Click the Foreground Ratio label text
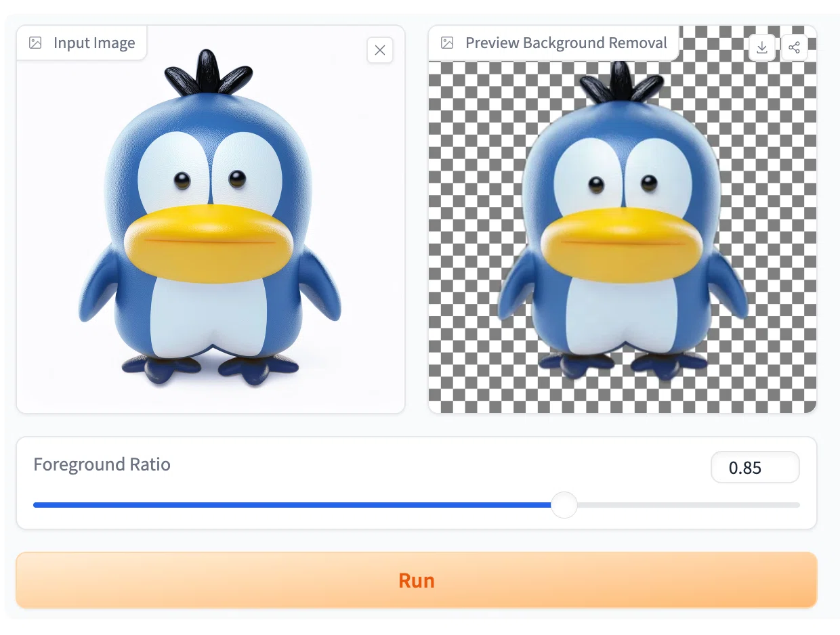Viewport: 840px width, 635px height. [102, 465]
